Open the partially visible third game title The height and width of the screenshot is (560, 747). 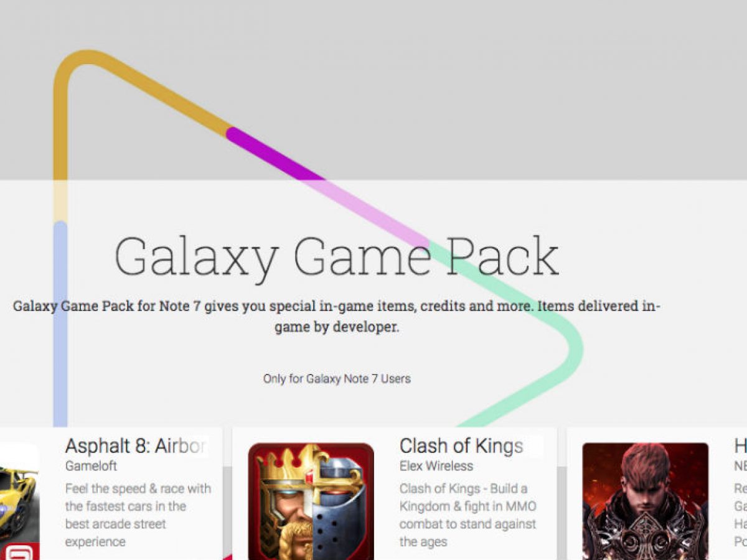point(740,446)
